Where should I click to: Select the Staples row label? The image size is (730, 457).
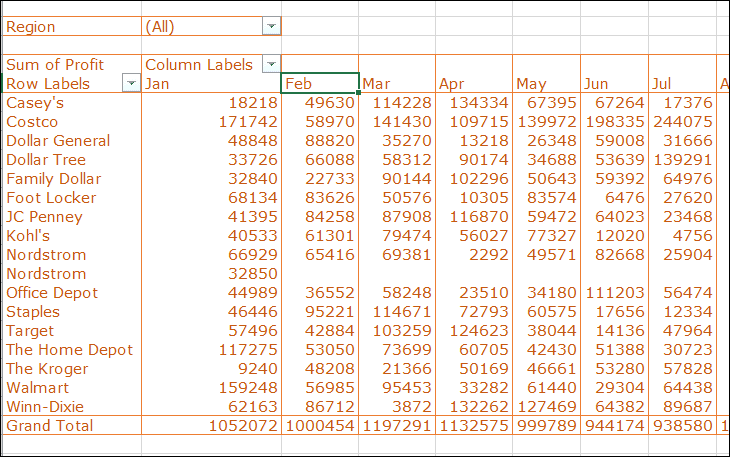pos(72,312)
